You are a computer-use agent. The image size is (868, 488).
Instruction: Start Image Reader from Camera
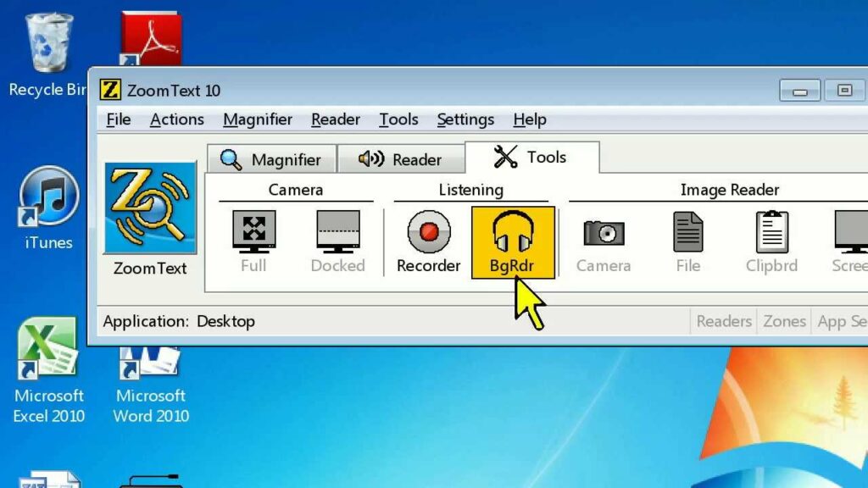pos(604,241)
